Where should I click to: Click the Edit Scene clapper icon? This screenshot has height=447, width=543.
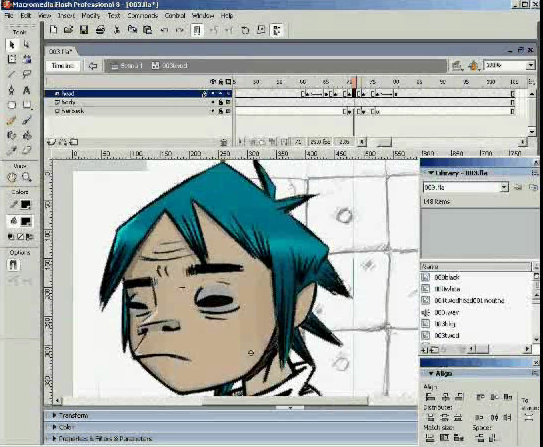[x=457, y=65]
